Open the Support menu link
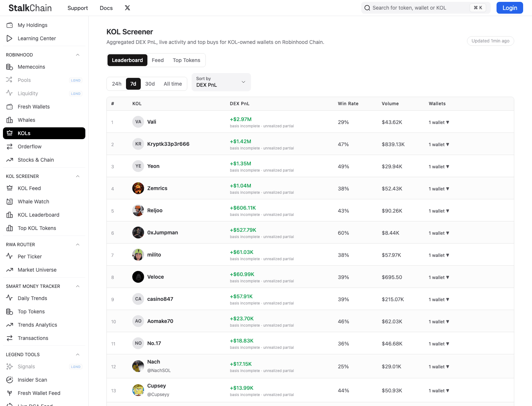This screenshot has width=532, height=406. [78, 8]
